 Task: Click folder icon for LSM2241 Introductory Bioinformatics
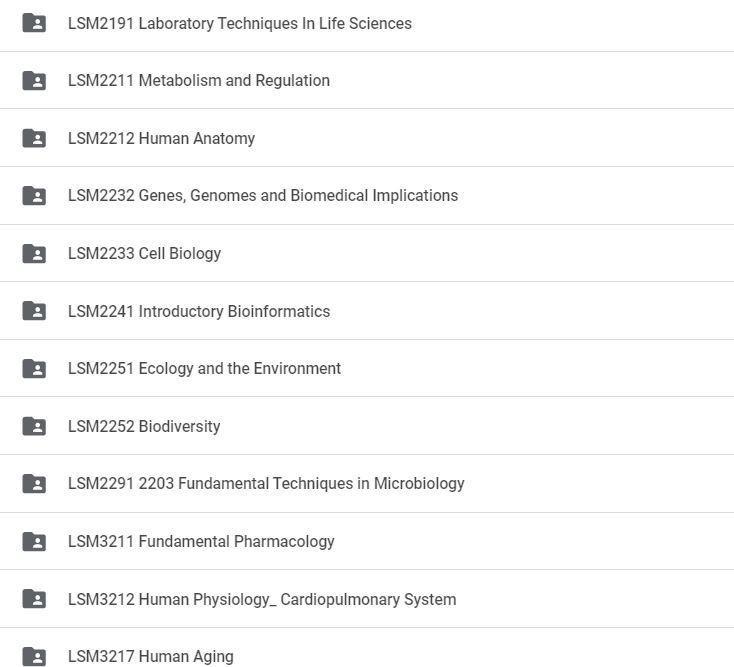pyautogui.click(x=34, y=311)
